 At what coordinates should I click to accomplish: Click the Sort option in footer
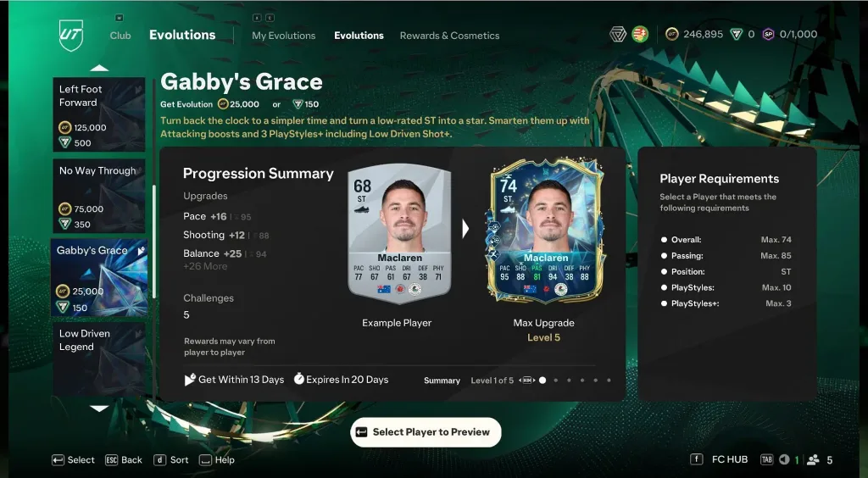point(171,459)
